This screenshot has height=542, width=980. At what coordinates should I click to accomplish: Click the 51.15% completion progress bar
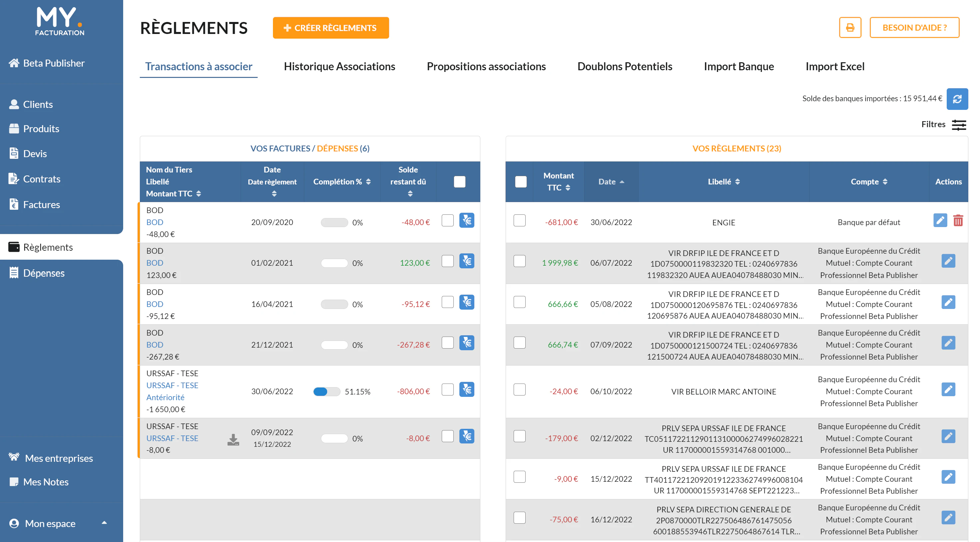[327, 392]
